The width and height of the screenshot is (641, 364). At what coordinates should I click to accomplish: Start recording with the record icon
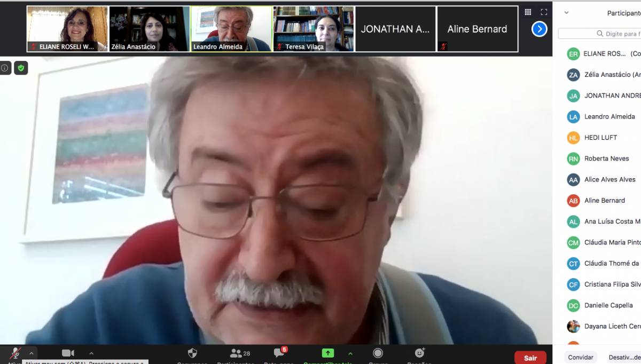[378, 353]
